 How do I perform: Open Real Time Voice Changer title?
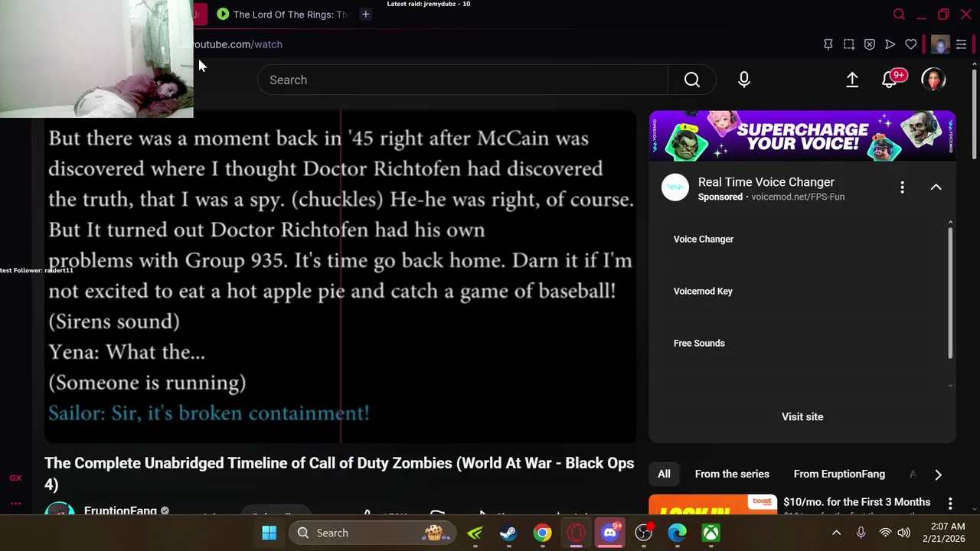tap(766, 182)
